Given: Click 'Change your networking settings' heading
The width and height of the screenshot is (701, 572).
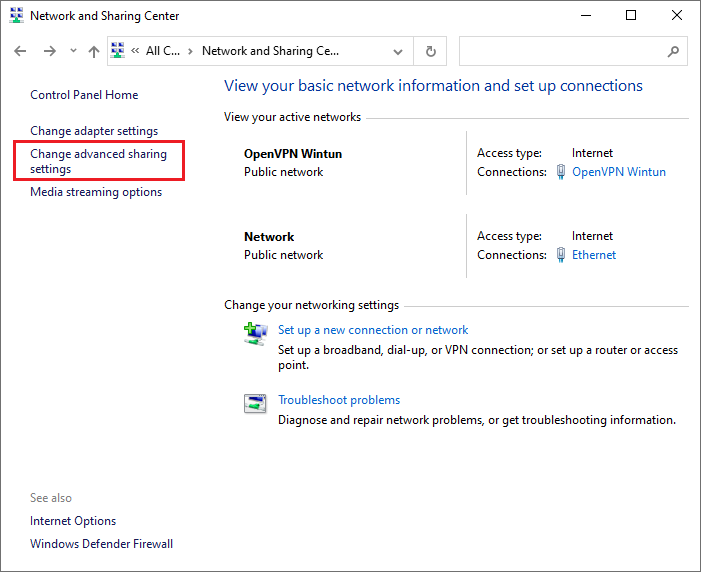Looking at the screenshot, I should pos(312,305).
